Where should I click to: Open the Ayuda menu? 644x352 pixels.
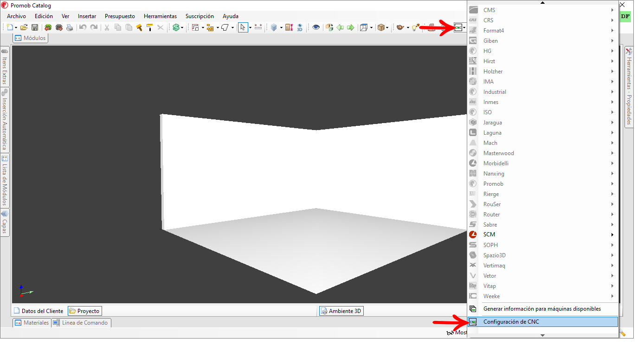231,16
